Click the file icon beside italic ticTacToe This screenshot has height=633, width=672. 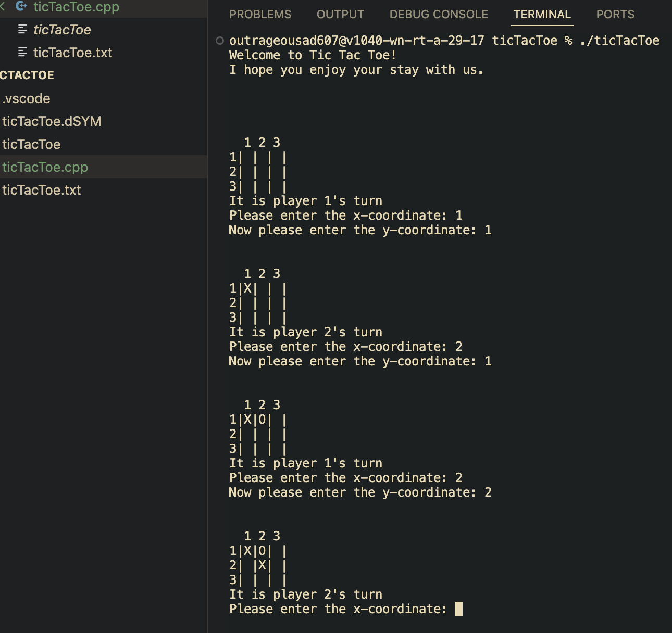(22, 30)
